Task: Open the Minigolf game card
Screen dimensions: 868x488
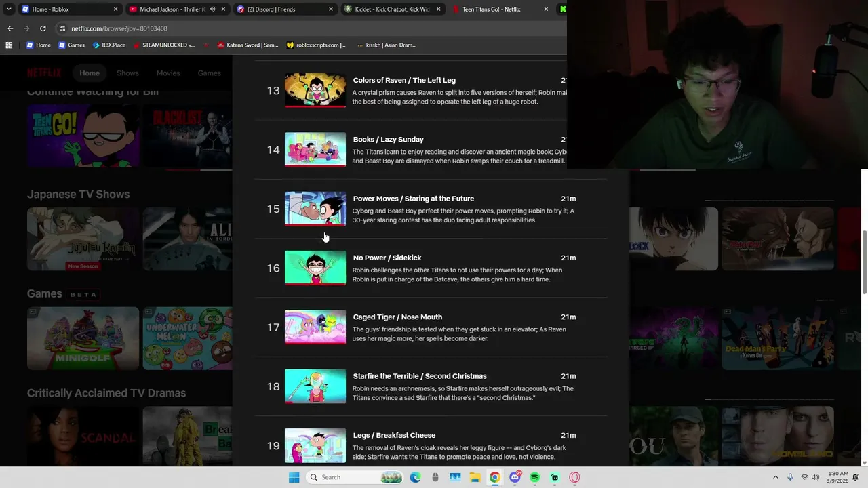Action: pyautogui.click(x=83, y=338)
